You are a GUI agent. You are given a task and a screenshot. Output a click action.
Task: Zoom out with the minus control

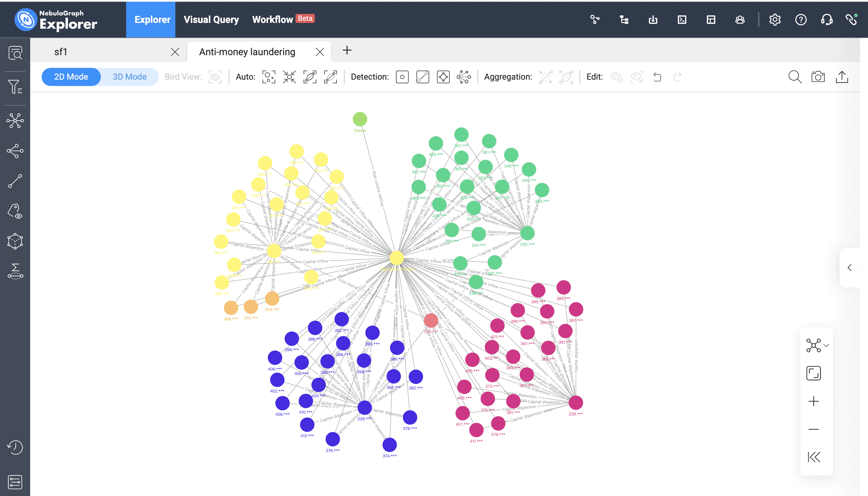(x=814, y=429)
